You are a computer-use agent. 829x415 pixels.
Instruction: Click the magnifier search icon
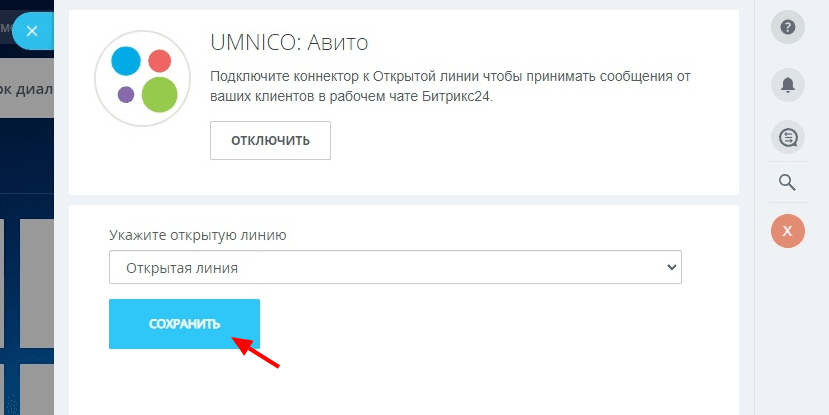(x=787, y=182)
